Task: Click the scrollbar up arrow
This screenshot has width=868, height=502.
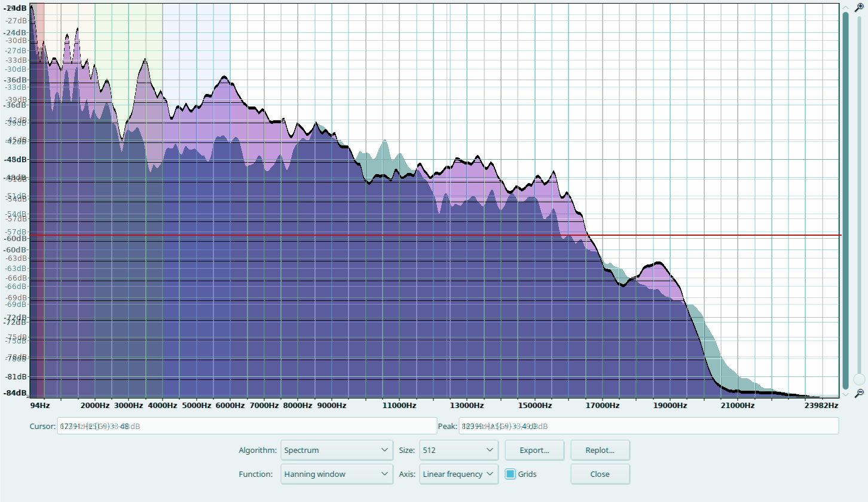Action: (845, 7)
